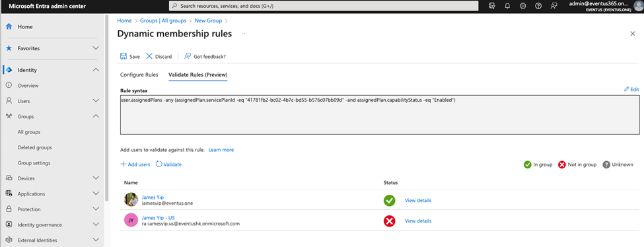Expand the Users section chevron
This screenshot has width=644, height=247.
[96, 100]
